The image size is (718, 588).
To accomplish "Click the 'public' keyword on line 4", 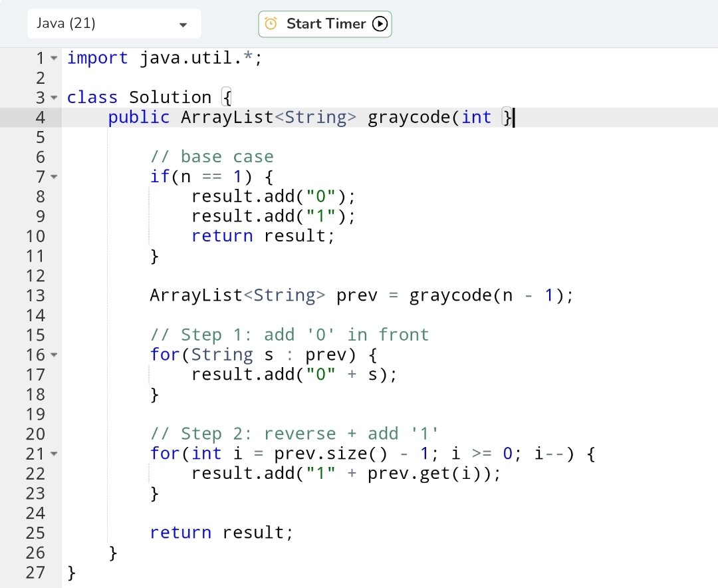I will [x=139, y=117].
